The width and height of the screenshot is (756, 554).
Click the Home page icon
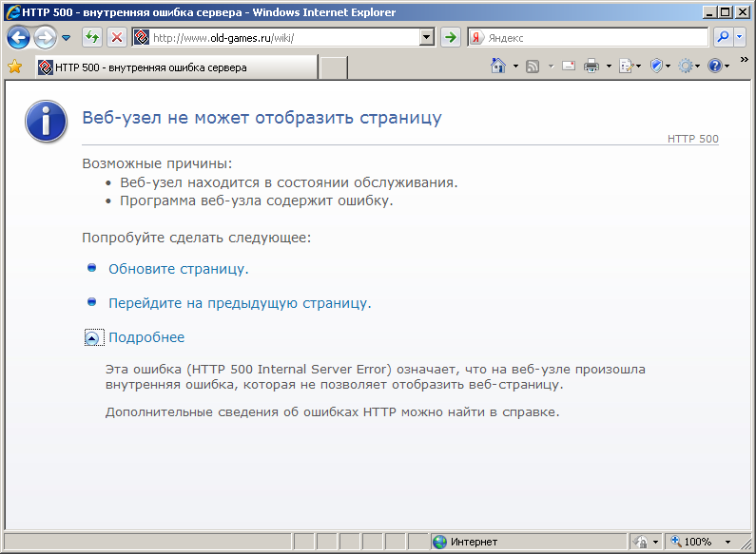498,66
